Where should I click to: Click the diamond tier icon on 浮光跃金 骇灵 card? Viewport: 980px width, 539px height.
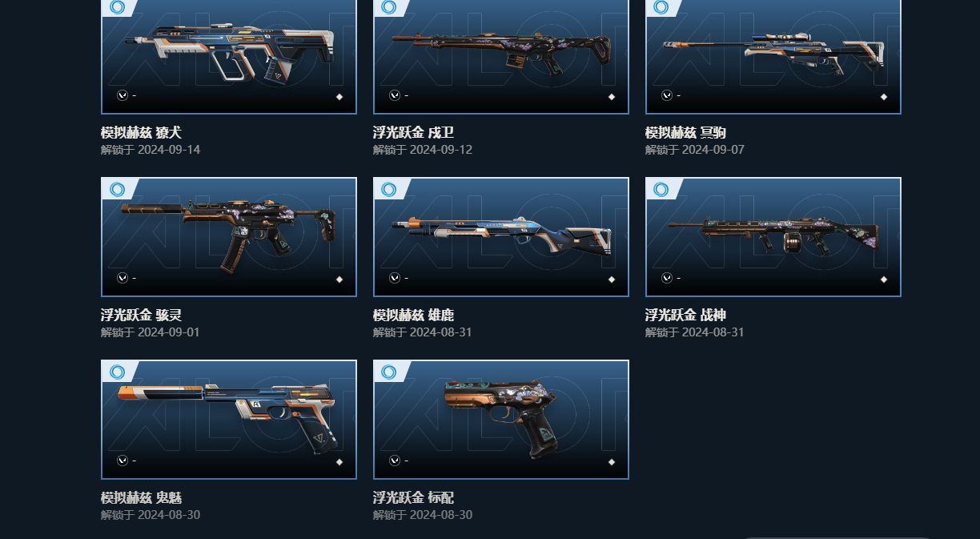(x=339, y=280)
